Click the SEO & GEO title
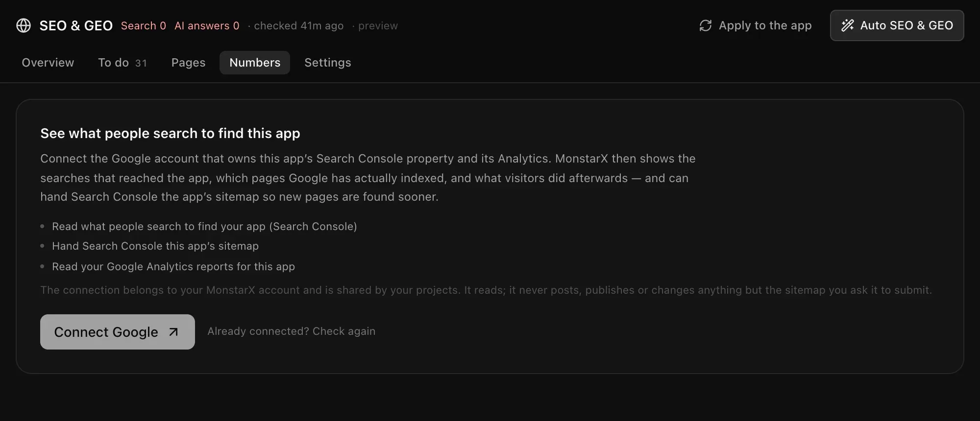Viewport: 980px width, 421px height. tap(76, 25)
